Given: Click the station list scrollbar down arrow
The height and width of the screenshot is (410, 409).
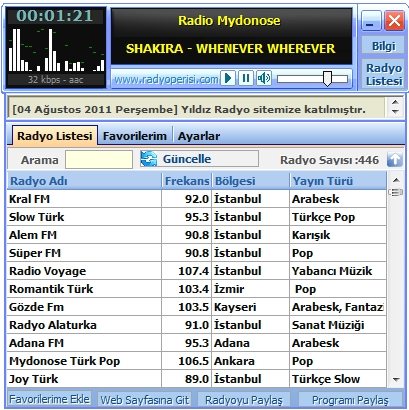Looking at the screenshot, I should pyautogui.click(x=396, y=379).
